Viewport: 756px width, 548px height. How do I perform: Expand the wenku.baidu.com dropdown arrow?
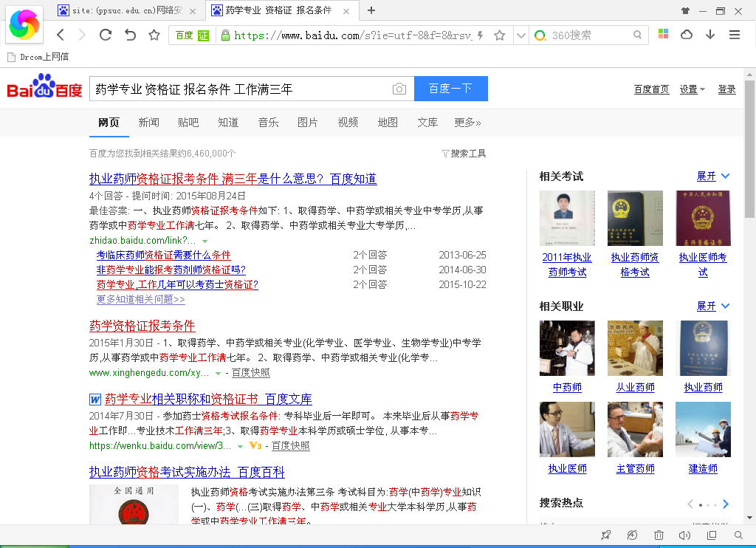pos(240,446)
